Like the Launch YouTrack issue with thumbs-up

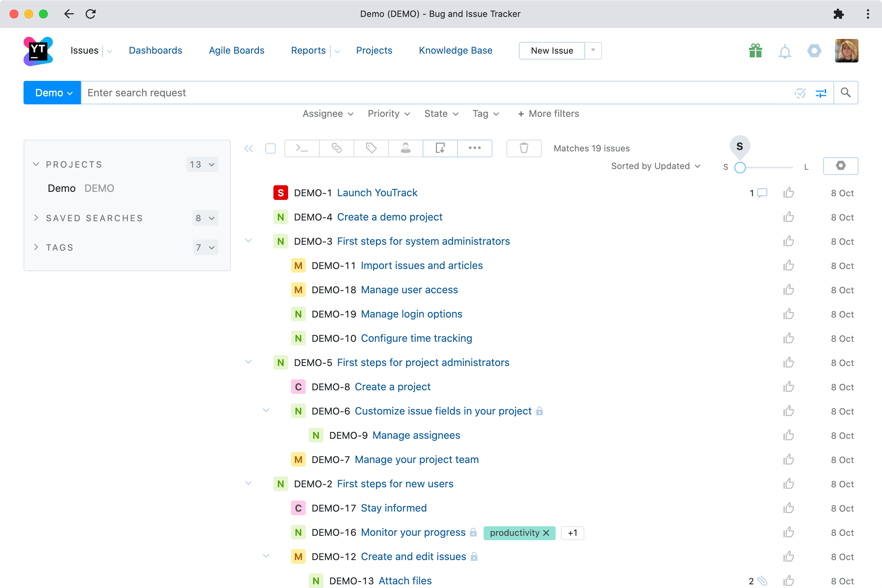click(788, 193)
